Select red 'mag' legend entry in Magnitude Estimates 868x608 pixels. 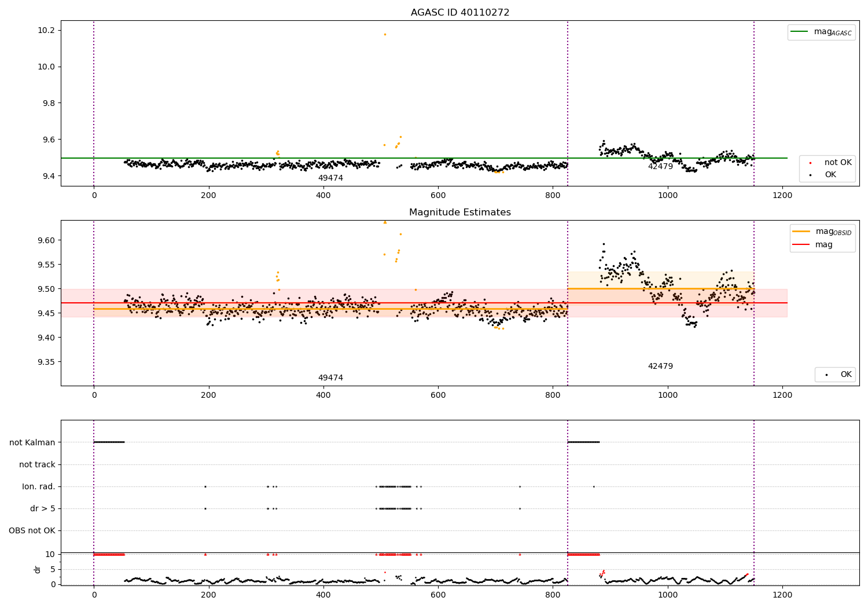813,245
